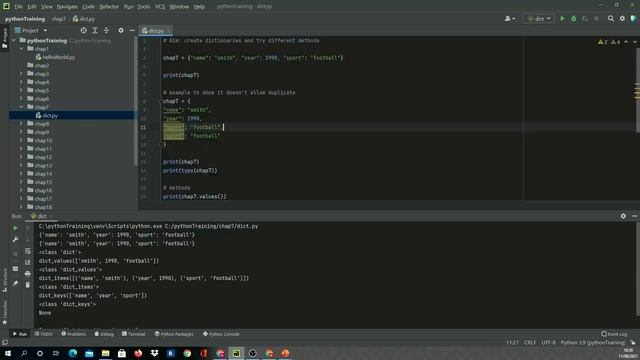Screen dimensions: 640x360
Task: Hide Run panel with minus icon
Action: coord(634,216)
